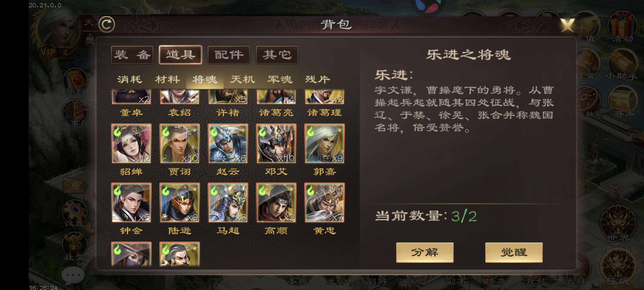Select the 郭嘉 soul portrait
Image resolution: width=644 pixels, height=290 pixels.
tap(324, 144)
